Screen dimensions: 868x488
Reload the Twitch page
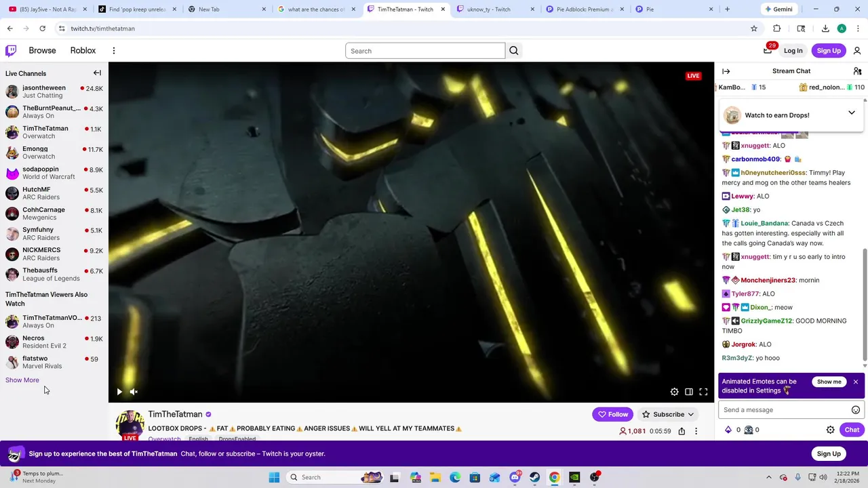(42, 28)
